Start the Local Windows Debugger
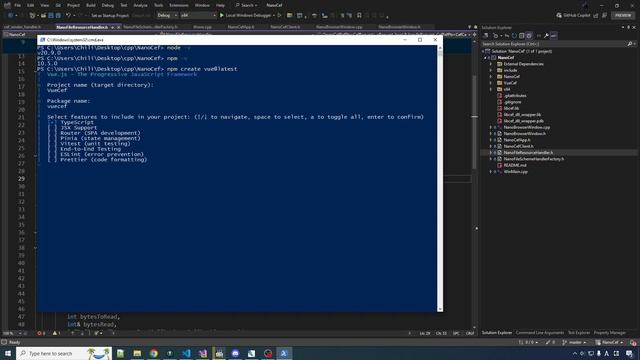The width and height of the screenshot is (640, 360). 246,16
